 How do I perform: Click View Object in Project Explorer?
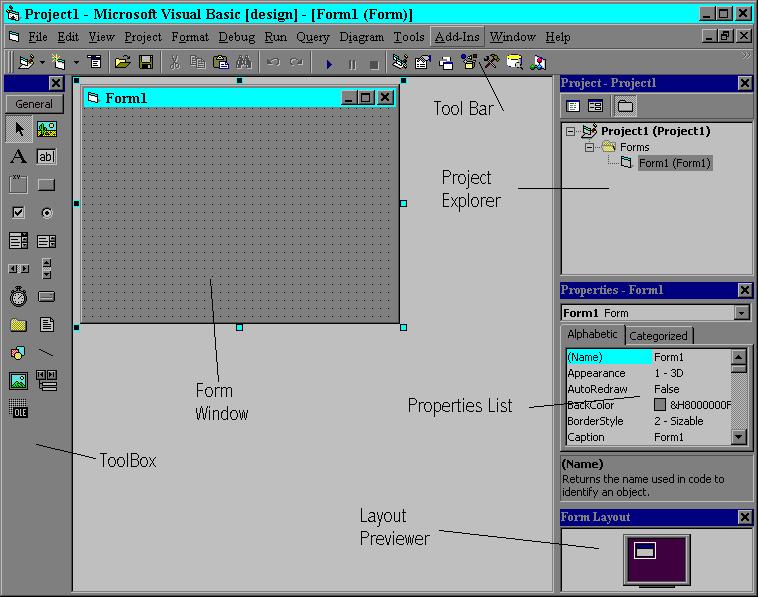pyautogui.click(x=595, y=106)
